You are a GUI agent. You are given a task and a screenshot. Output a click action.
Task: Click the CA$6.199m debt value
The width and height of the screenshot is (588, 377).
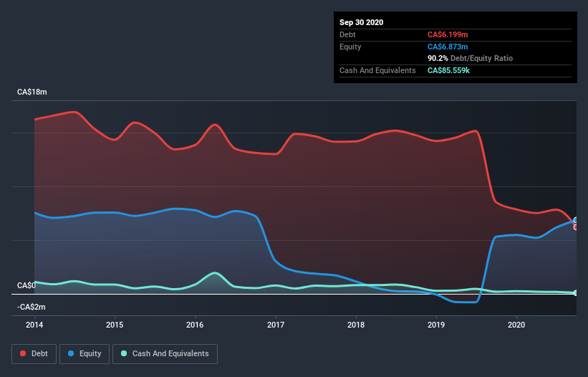point(448,34)
